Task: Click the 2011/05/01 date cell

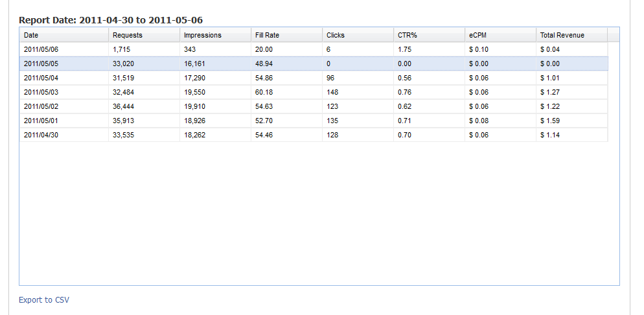Action: pos(41,121)
